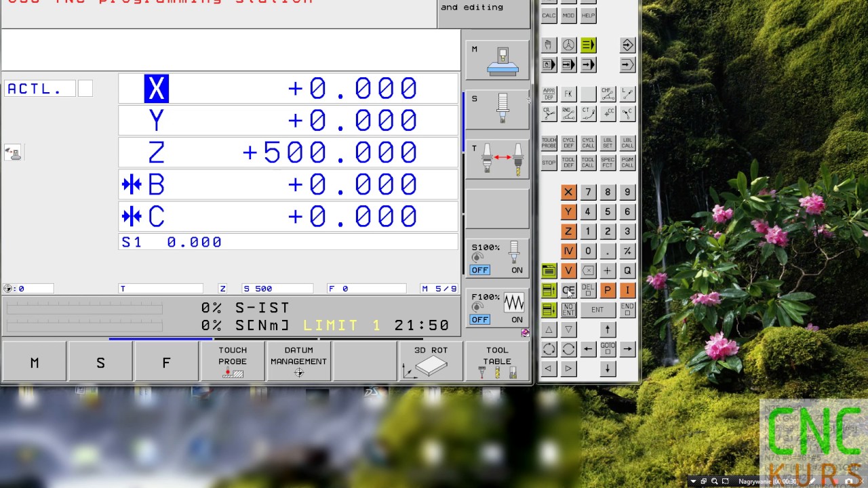This screenshot has height=488, width=868.
Task: Click the highlighted green MDI positioning key
Action: click(x=588, y=45)
